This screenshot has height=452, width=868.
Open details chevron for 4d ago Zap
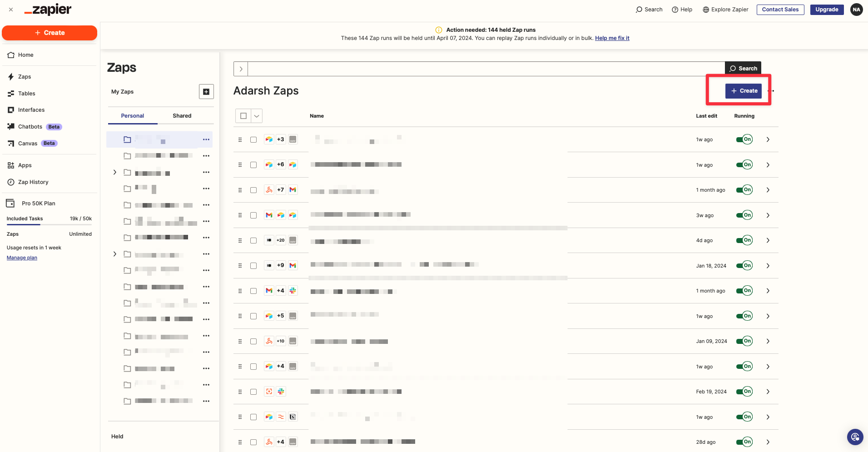768,240
